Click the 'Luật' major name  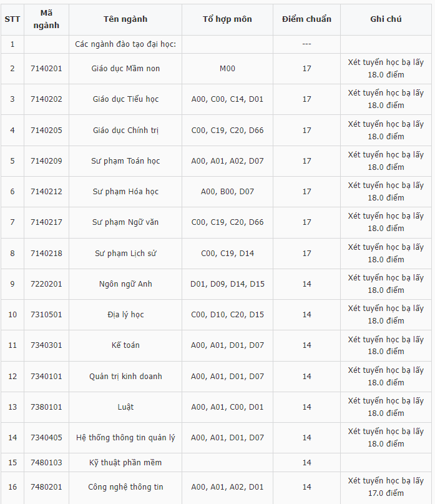pos(125,407)
